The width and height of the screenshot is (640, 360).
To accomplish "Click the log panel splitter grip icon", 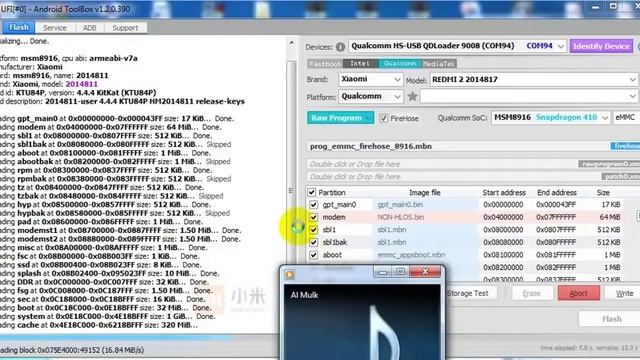I will click(x=291, y=191).
